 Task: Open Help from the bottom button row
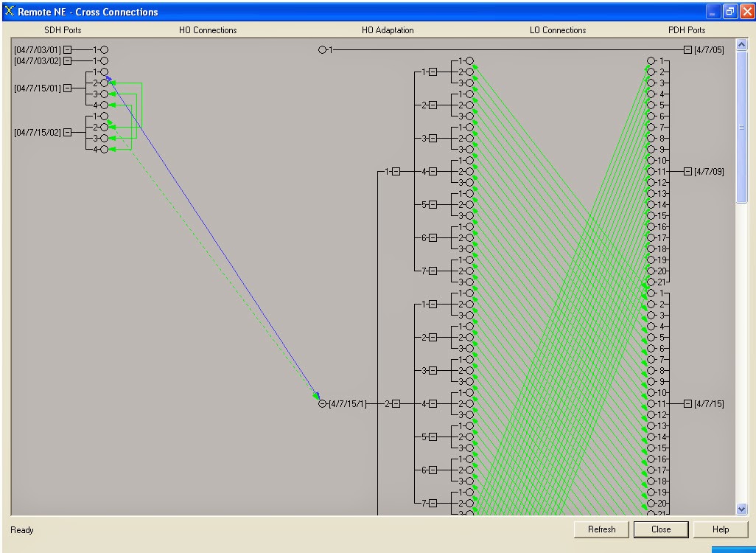[720, 529]
